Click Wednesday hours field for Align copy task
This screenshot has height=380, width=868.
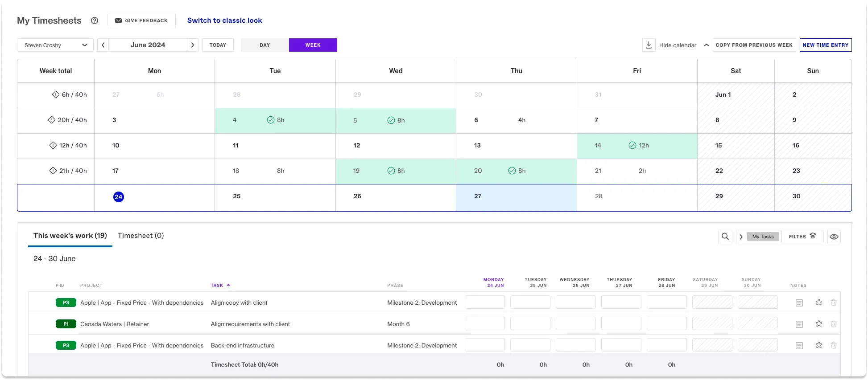point(576,302)
